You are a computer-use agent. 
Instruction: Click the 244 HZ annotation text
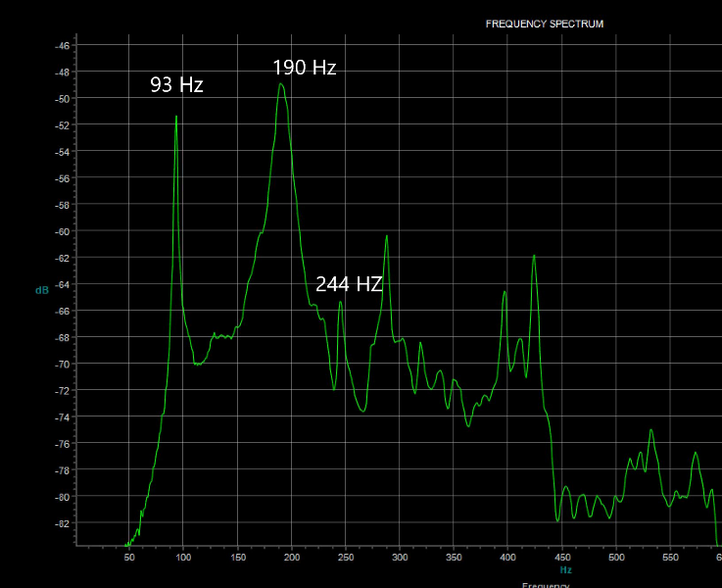(x=349, y=284)
